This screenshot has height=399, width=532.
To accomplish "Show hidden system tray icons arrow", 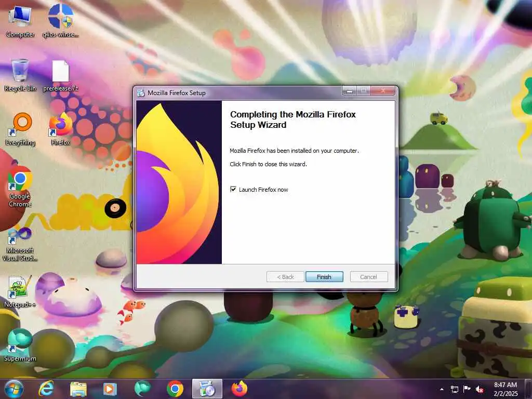I will (x=442, y=389).
